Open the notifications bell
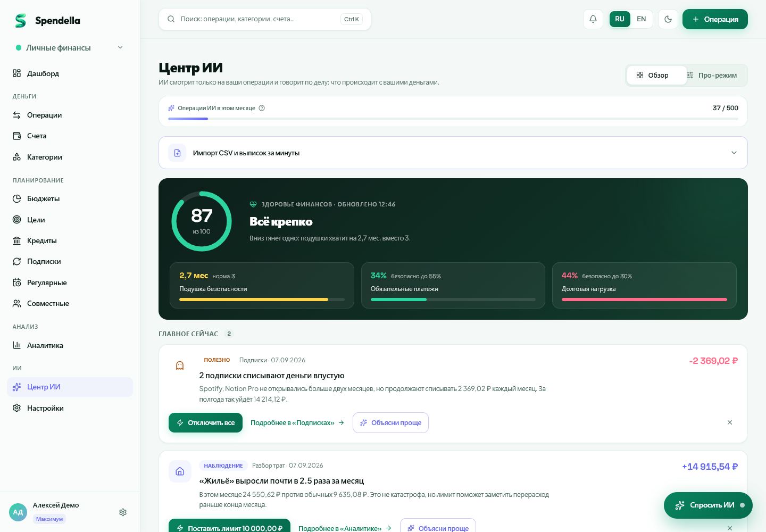The width and height of the screenshot is (766, 532). (x=593, y=19)
